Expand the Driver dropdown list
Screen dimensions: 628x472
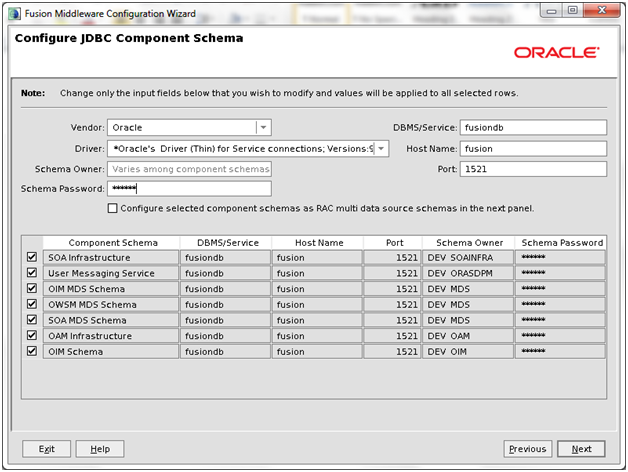(381, 149)
